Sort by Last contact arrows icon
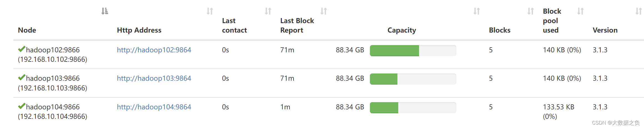 pyautogui.click(x=268, y=11)
